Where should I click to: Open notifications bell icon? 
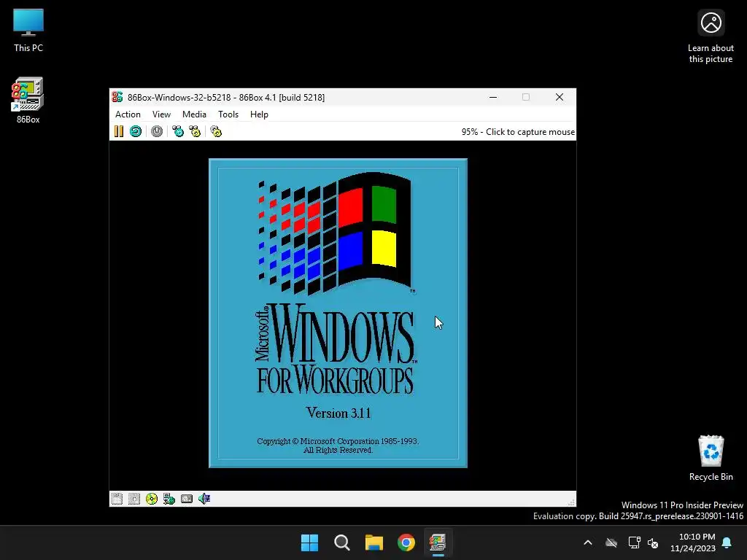[727, 542]
